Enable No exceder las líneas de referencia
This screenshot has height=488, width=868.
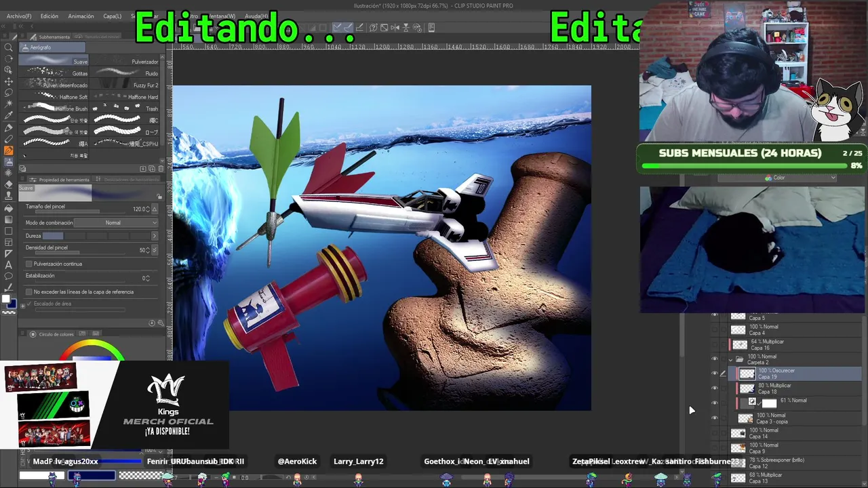point(28,292)
